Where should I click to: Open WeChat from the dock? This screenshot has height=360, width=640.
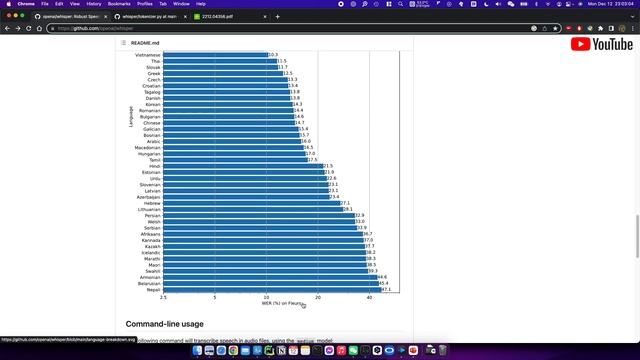[x=353, y=350]
